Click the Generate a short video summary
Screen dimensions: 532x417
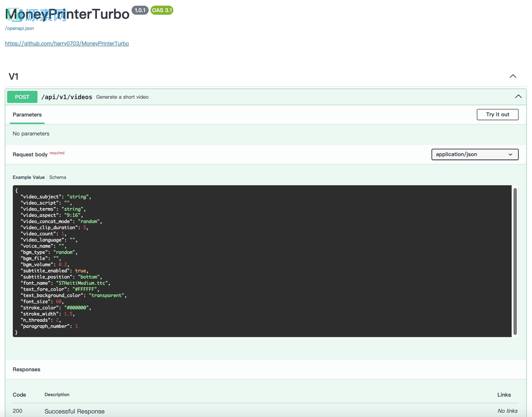coord(122,97)
